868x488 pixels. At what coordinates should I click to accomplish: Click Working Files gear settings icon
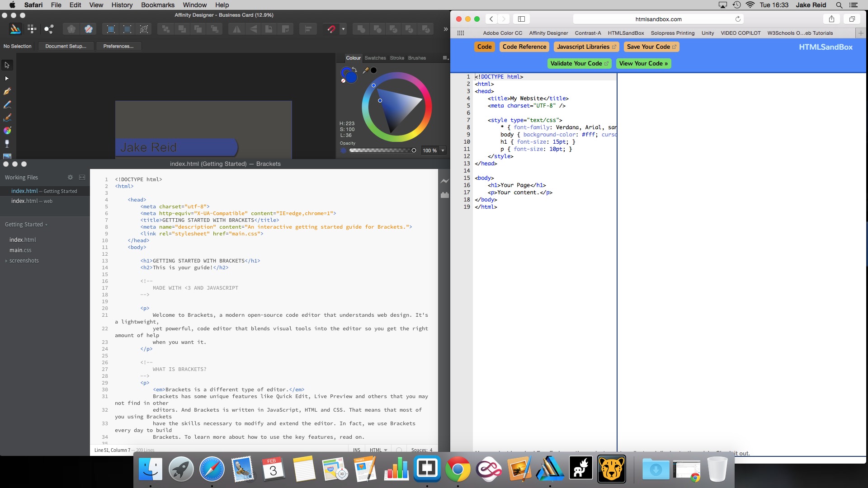click(x=70, y=178)
